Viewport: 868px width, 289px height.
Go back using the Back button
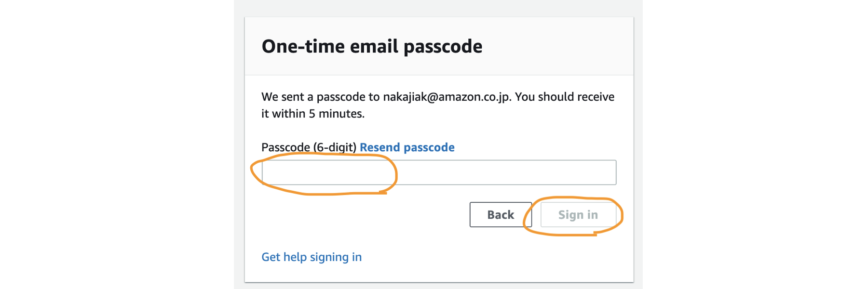tap(501, 215)
